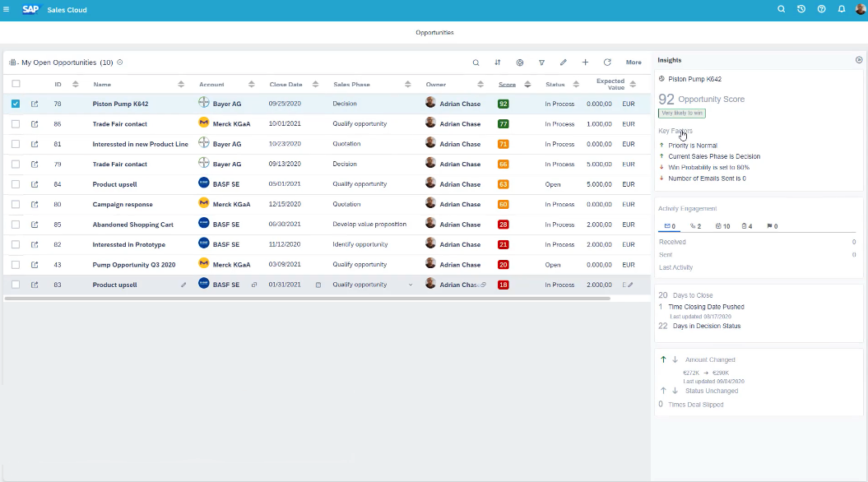The height and width of the screenshot is (482, 868).
Task: Open the Piston Pump K642 opportunity link
Action: tap(120, 104)
